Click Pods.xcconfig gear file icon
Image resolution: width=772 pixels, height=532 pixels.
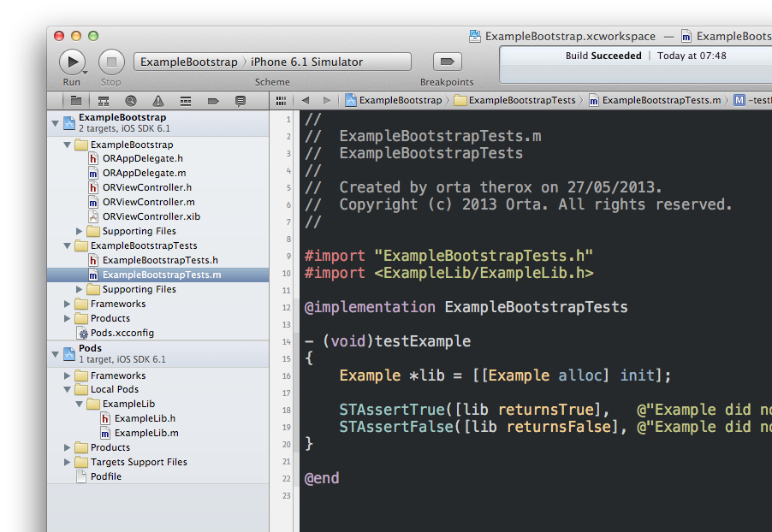coord(81,334)
